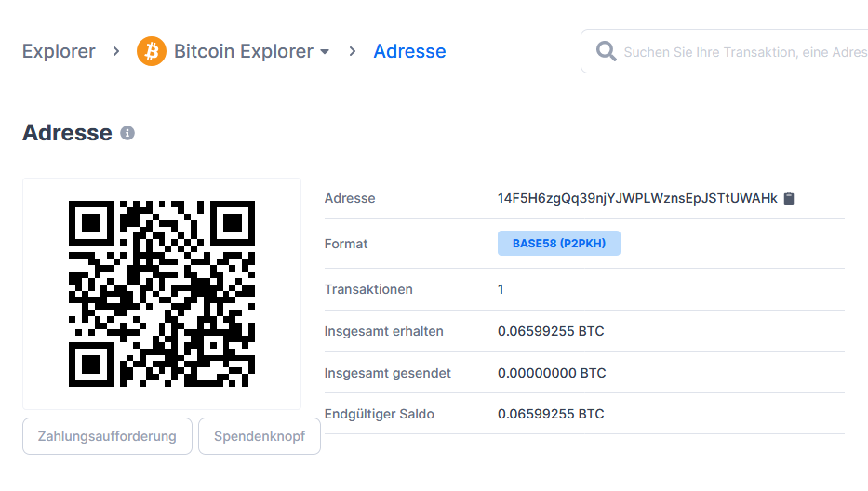Click the Endgültiger Saldo BTC amount
This screenshot has width=868, height=491.
click(551, 414)
